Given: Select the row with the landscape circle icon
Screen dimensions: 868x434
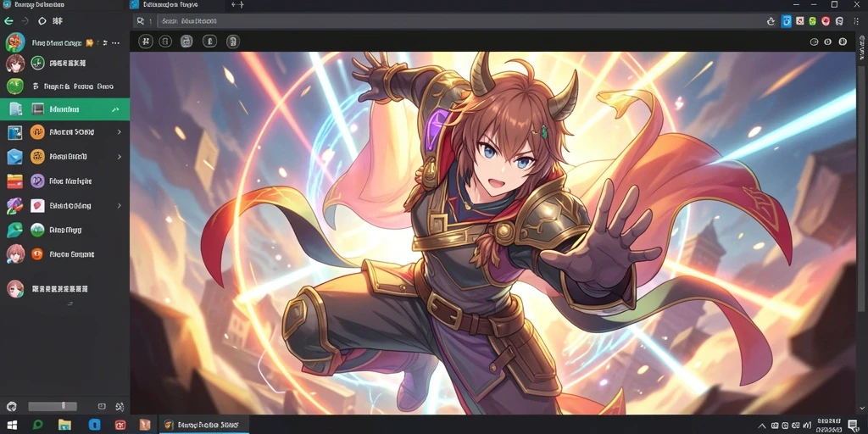Looking at the screenshot, I should 64,230.
